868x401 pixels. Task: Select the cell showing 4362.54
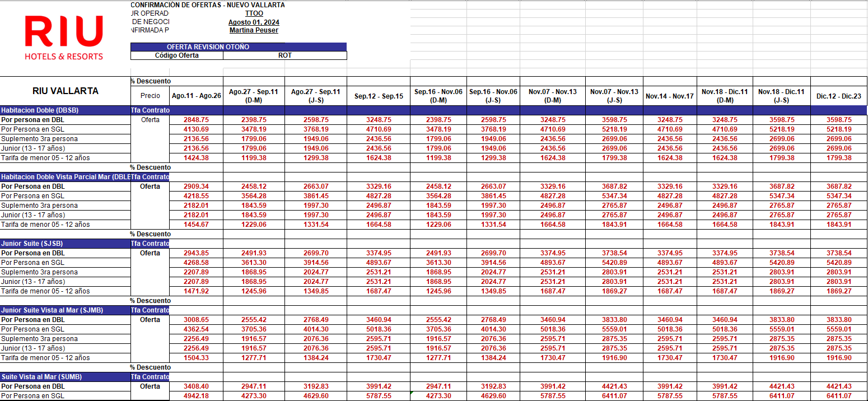pos(196,329)
